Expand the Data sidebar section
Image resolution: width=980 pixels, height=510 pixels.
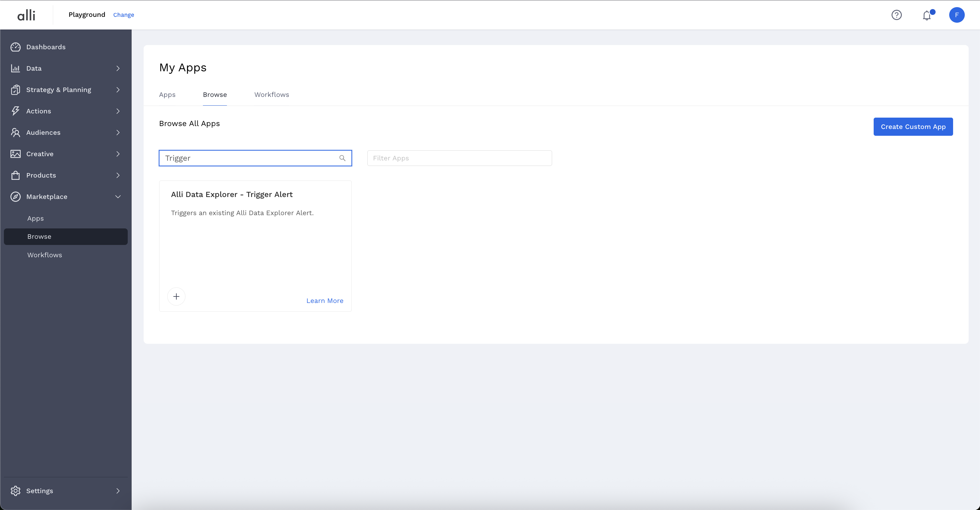pos(118,68)
